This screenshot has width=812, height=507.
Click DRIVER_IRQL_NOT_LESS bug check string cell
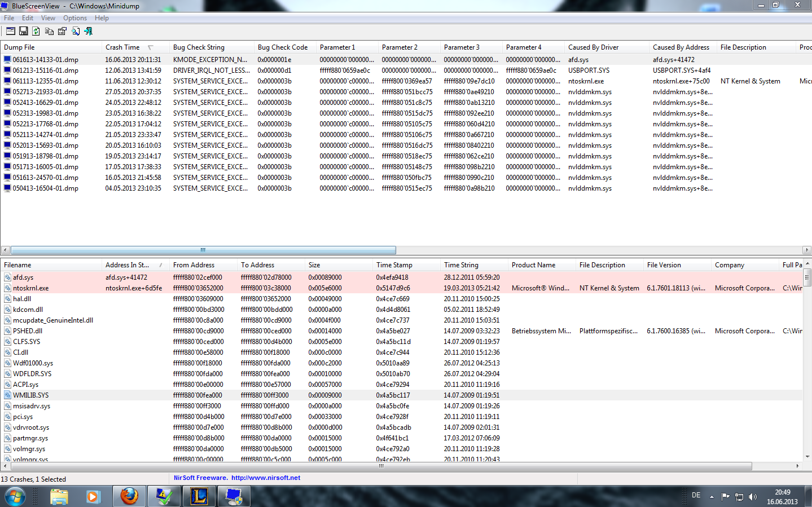(x=211, y=70)
